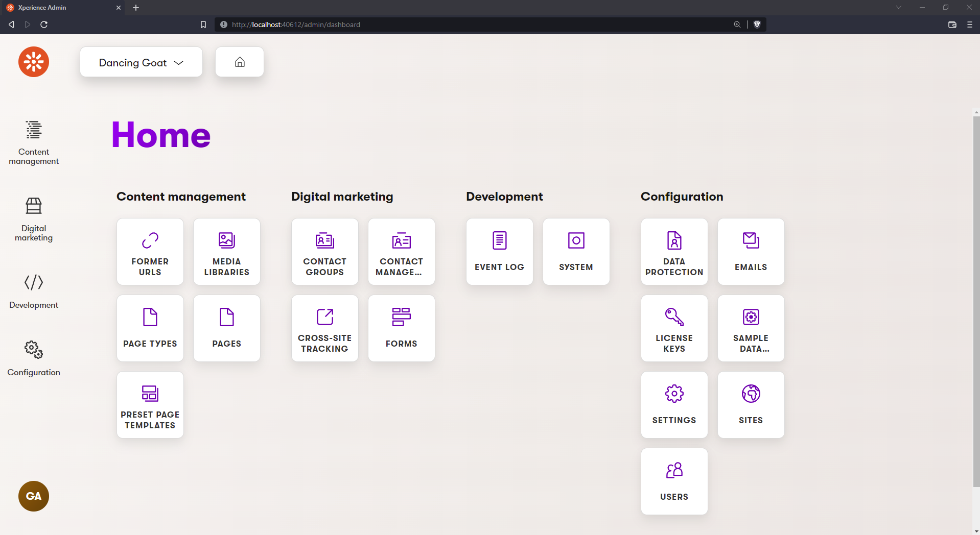This screenshot has height=535, width=980.
Task: Open Digital marketing in the sidebar
Action: coord(34,220)
